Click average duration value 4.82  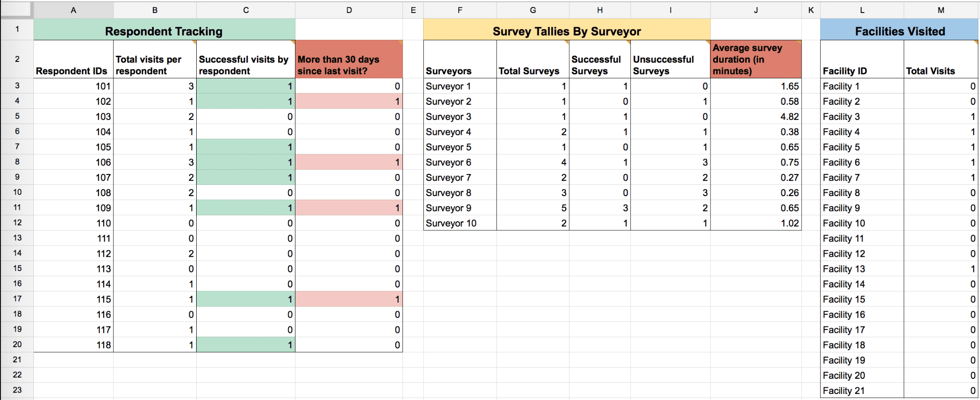point(756,116)
